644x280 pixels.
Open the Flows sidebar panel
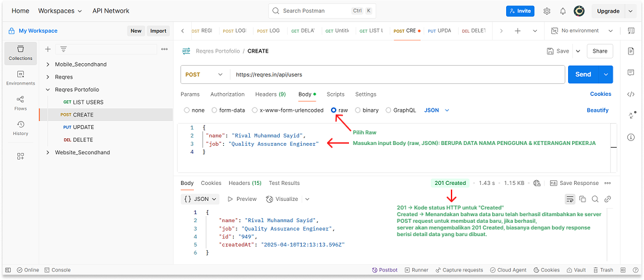21,102
